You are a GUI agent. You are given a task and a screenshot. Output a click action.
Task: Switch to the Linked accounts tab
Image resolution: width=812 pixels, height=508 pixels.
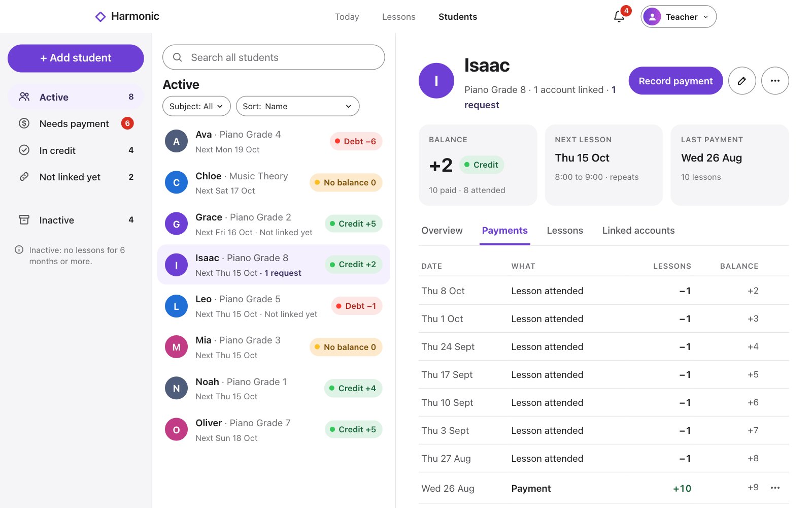point(638,231)
